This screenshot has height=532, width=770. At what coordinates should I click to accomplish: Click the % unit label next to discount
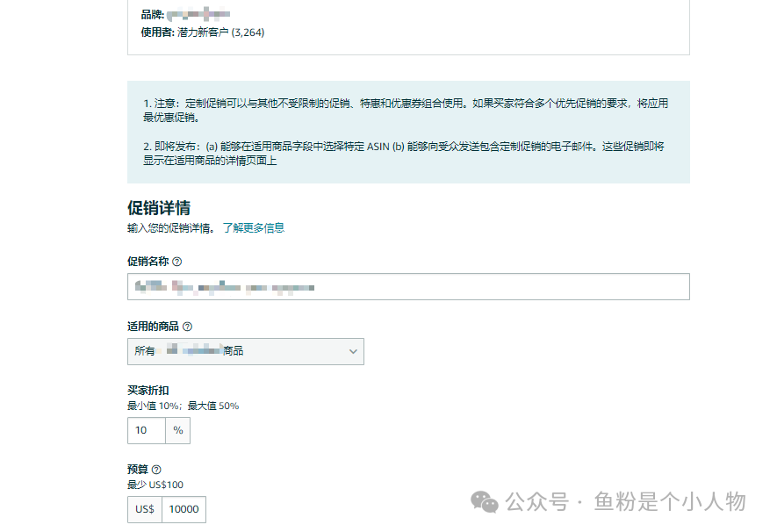[177, 431]
